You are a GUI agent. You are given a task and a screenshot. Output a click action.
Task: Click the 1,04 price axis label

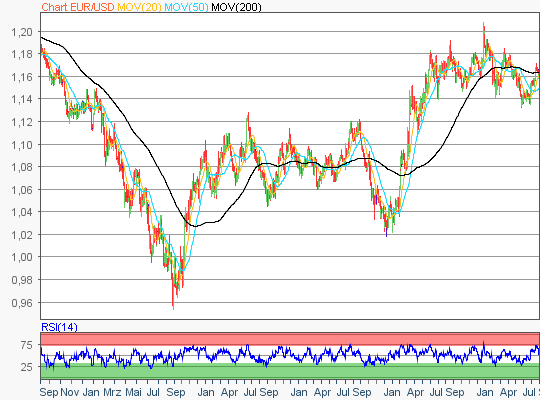click(x=22, y=212)
